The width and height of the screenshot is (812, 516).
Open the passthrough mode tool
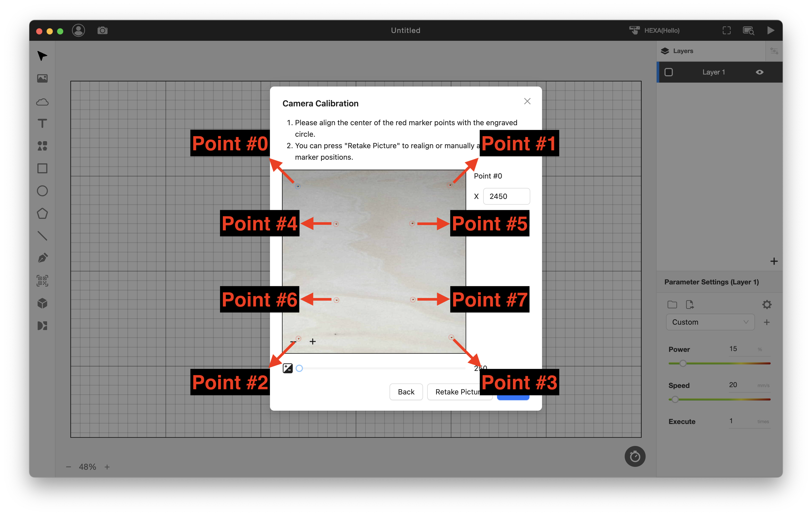tap(42, 326)
